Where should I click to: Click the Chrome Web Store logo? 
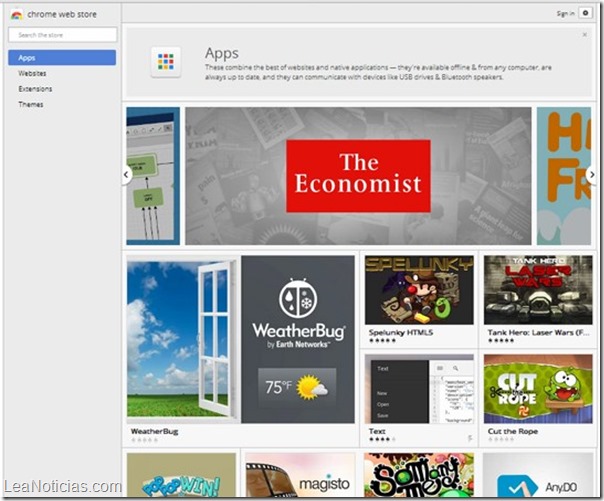[17, 14]
